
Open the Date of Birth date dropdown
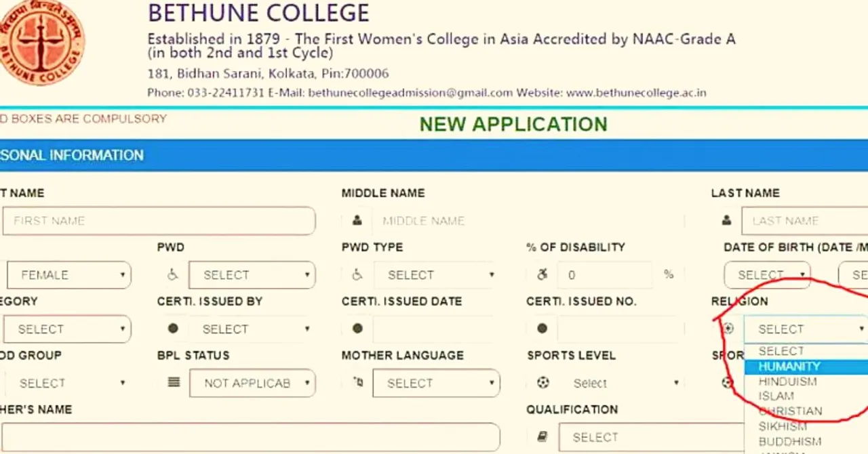767,274
